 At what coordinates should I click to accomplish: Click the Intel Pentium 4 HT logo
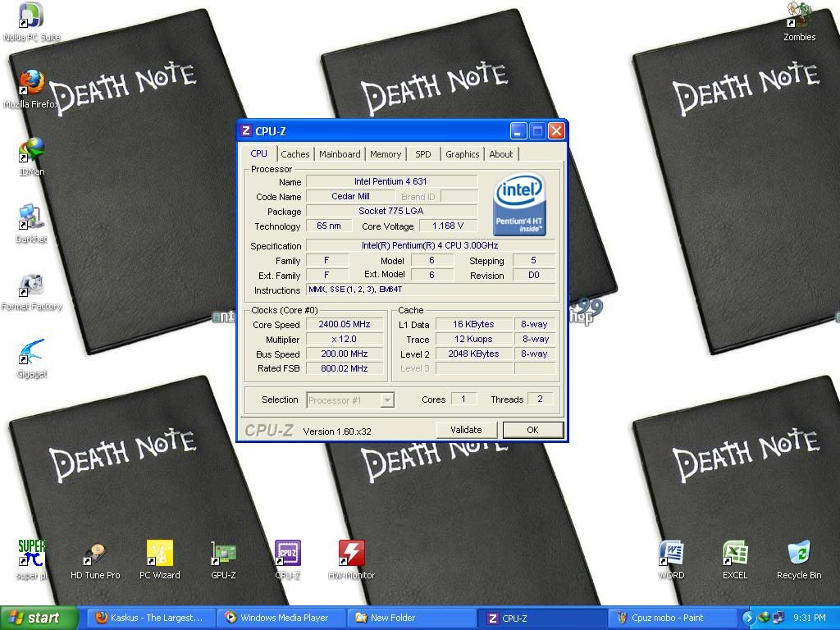point(518,204)
